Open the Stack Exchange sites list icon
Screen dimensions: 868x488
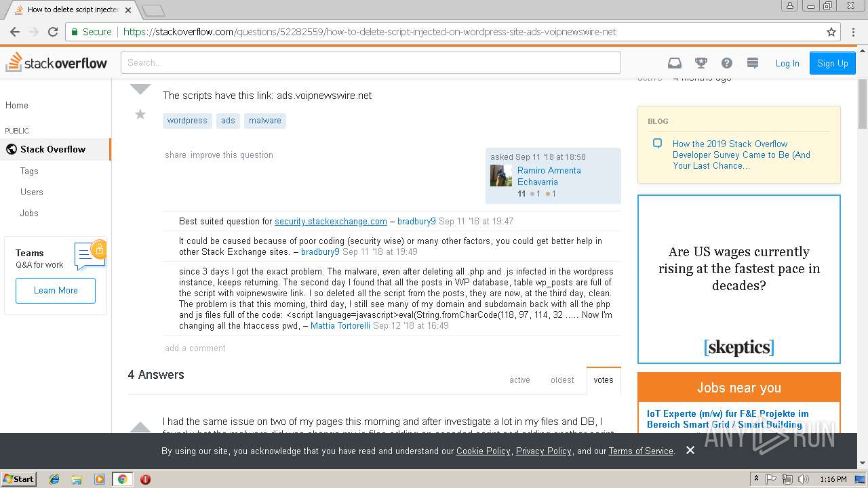click(x=752, y=63)
